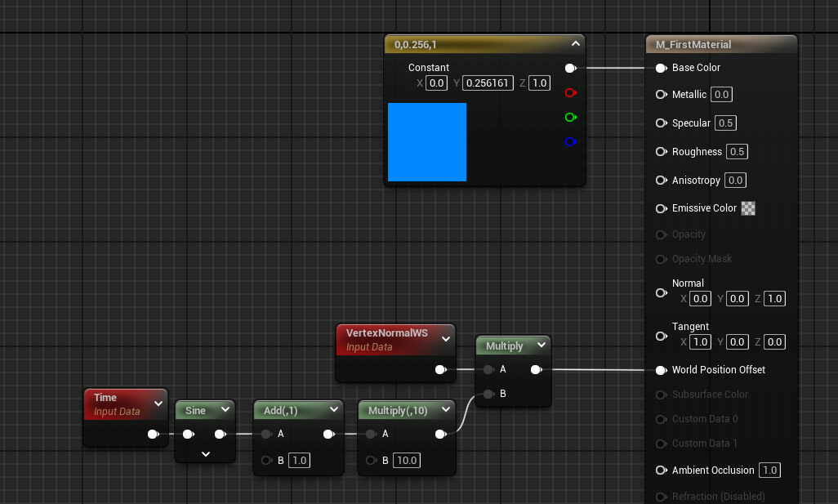Click the blue channel output pin
Screen dimensions: 838x504
571,141
